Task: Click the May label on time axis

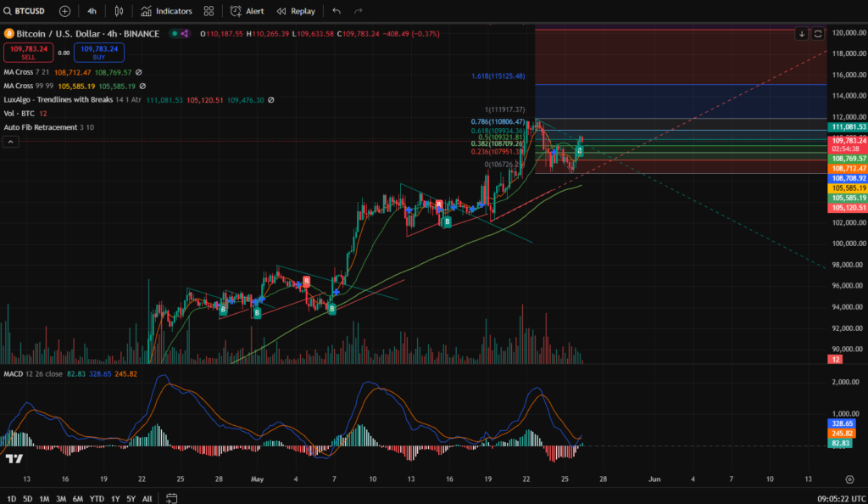Action: pos(257,479)
